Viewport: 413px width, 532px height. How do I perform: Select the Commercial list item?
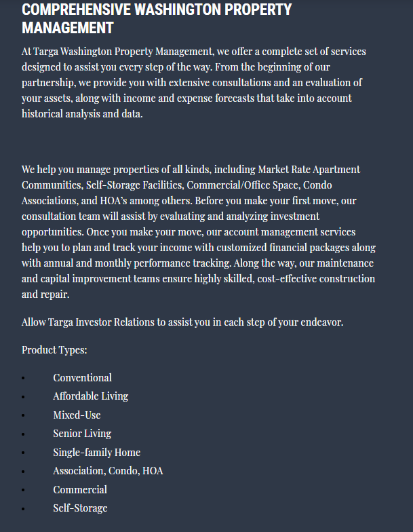[80, 489]
